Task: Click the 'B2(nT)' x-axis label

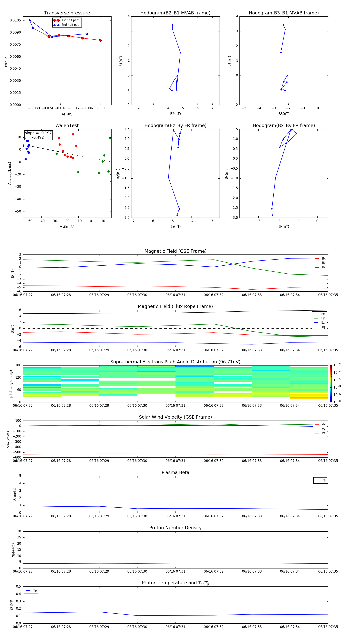Action: pyautogui.click(x=175, y=114)
